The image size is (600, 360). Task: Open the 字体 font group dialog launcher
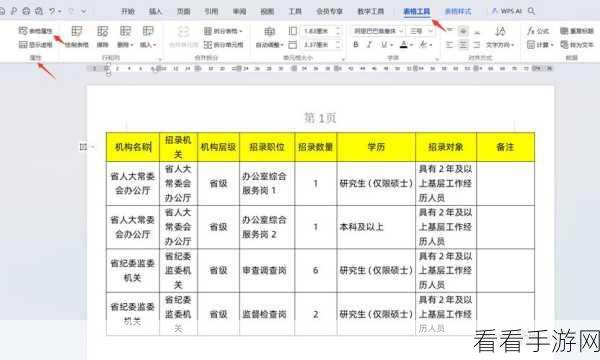(437, 59)
